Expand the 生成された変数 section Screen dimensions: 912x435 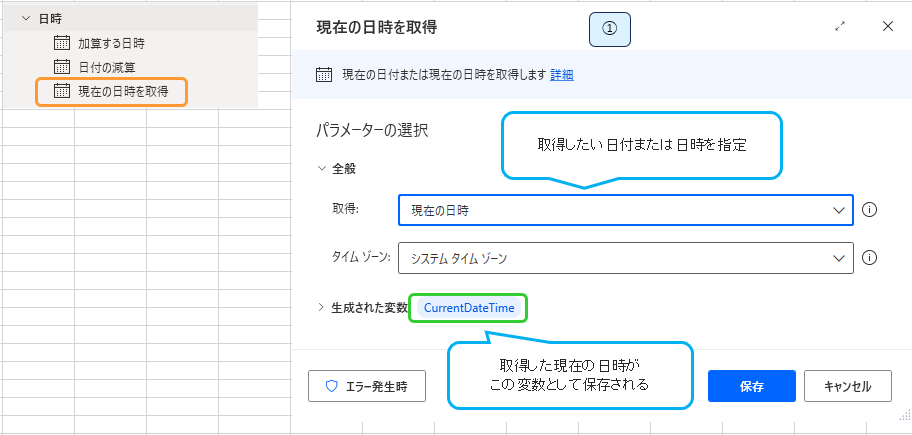point(321,308)
